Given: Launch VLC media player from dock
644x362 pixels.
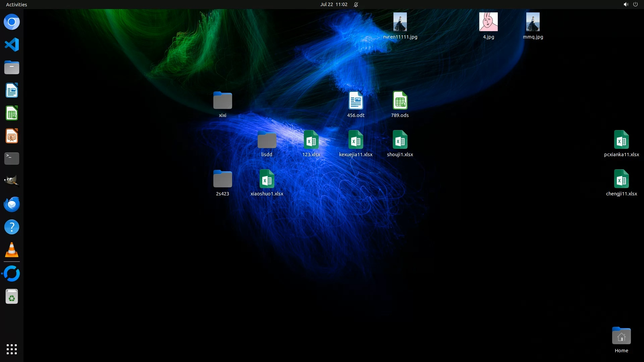Looking at the screenshot, I should pos(12,250).
